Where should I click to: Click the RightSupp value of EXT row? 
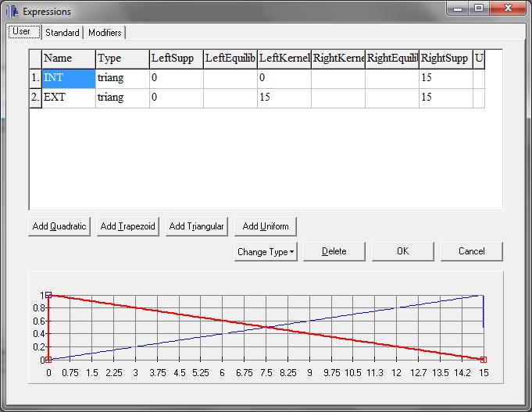[x=446, y=98]
